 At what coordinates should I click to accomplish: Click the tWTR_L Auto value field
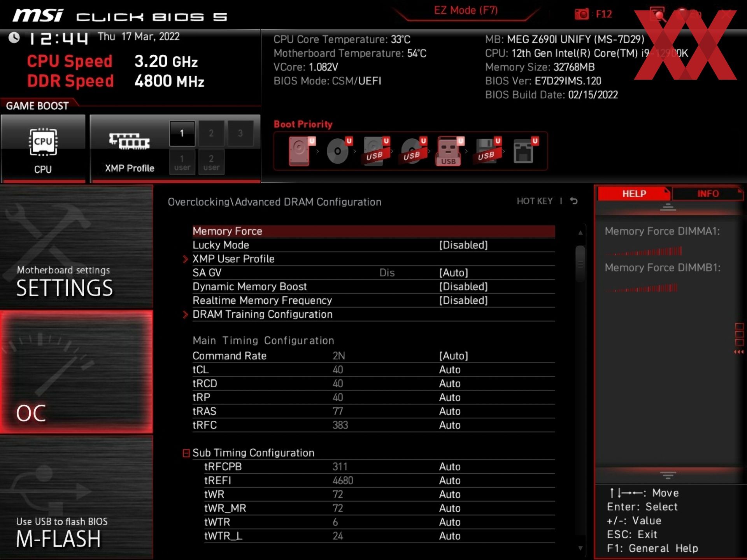coord(450,536)
